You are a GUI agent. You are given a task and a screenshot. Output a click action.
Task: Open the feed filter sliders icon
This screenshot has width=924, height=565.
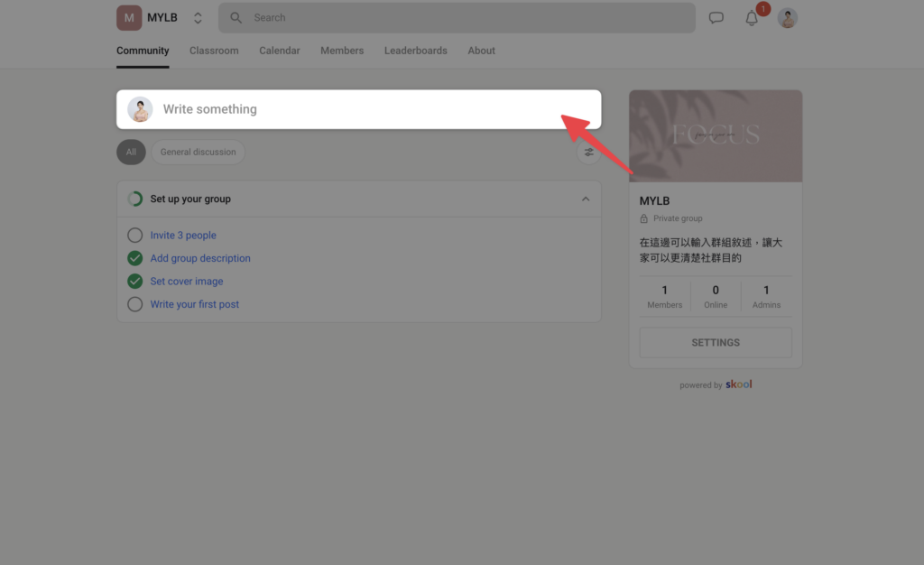588,152
